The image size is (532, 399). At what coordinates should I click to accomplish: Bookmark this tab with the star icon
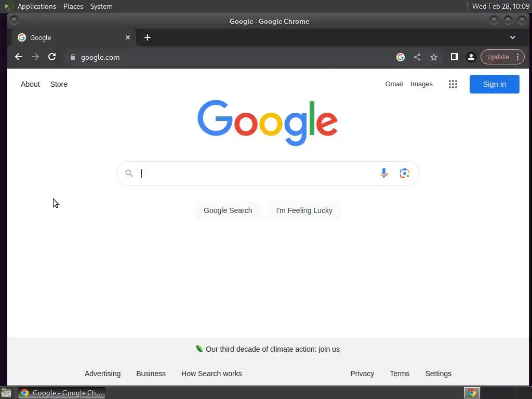[x=434, y=57]
